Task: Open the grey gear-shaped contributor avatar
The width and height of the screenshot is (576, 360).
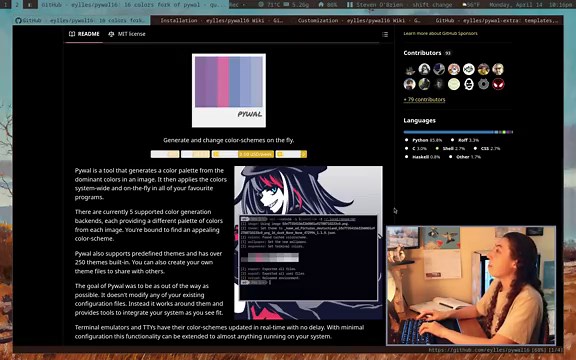Action: [x=483, y=84]
